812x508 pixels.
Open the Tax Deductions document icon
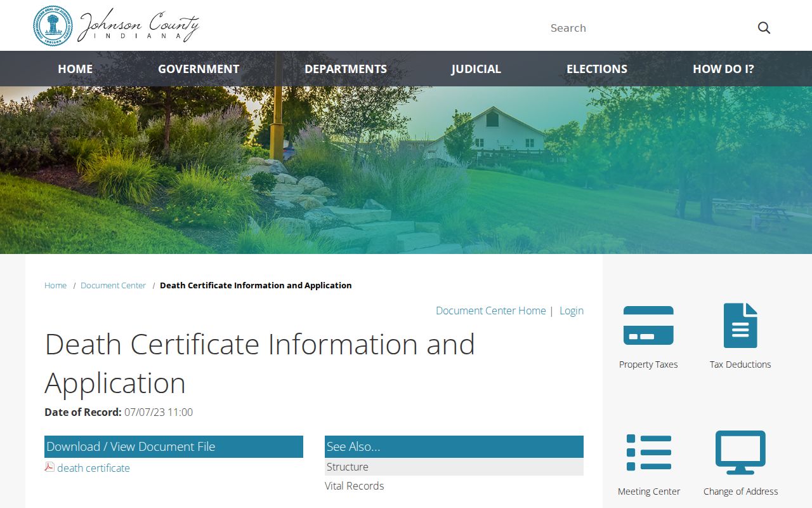click(x=740, y=325)
